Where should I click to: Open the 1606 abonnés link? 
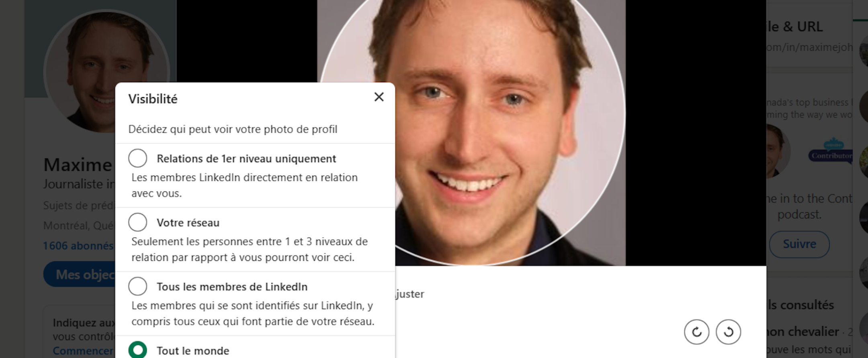[78, 246]
